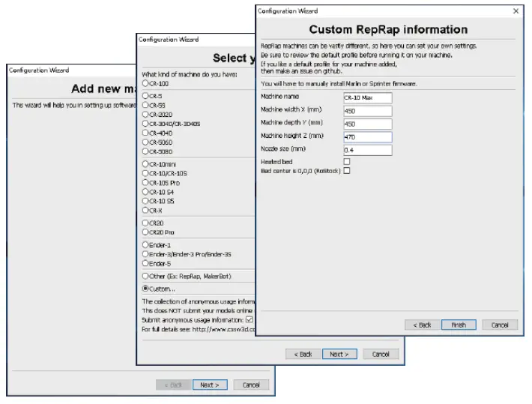Image resolution: width=532 pixels, height=404 pixels.
Task: Enable the Heated bed checkbox
Action: point(347,162)
